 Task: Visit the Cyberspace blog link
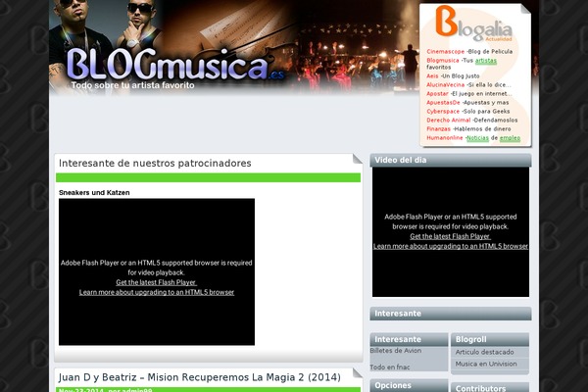(443, 112)
